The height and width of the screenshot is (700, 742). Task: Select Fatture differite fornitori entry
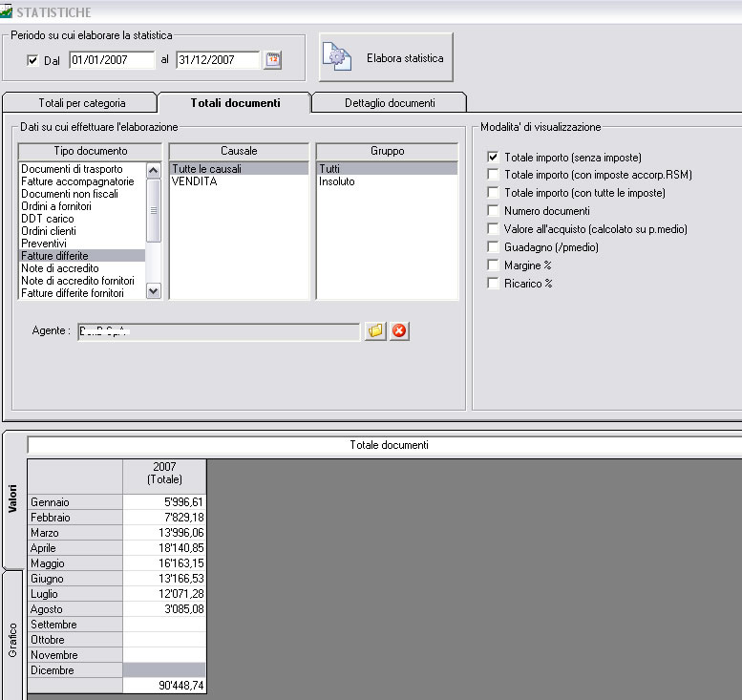point(82,293)
